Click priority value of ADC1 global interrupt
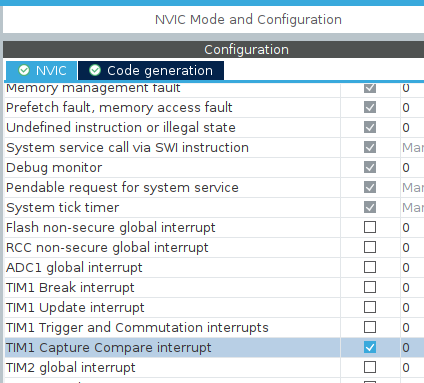Screen dimensions: 424x383 click(x=406, y=268)
